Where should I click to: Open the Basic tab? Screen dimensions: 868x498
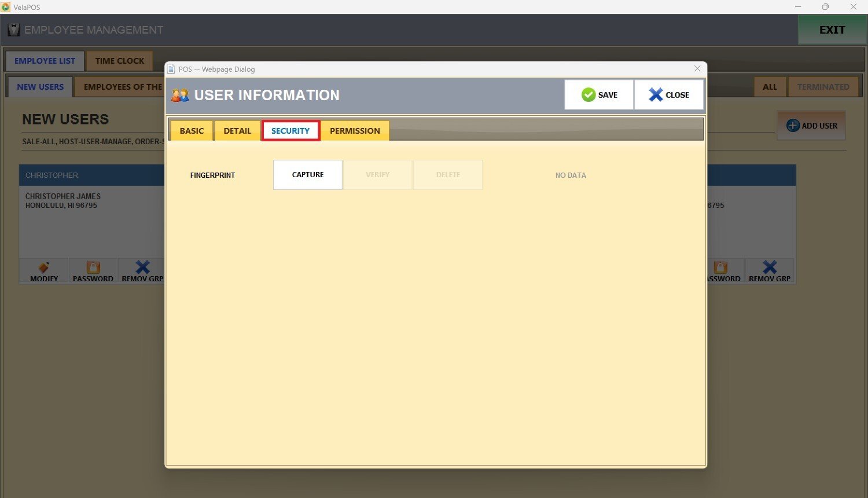coord(192,131)
